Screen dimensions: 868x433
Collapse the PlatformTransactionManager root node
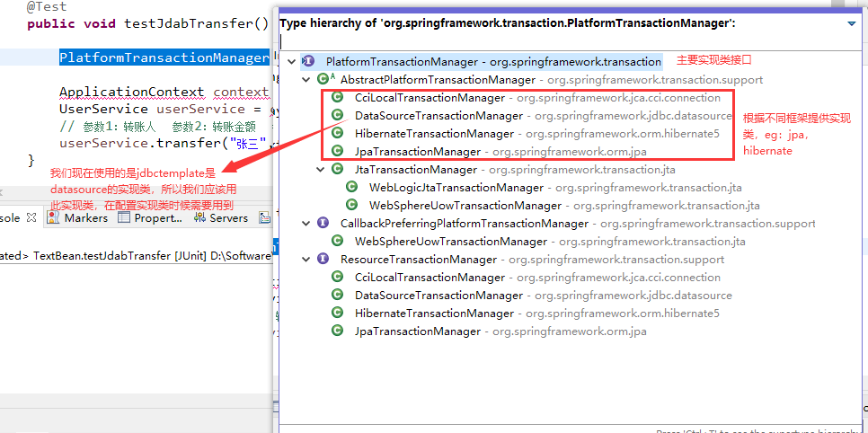[291, 61]
